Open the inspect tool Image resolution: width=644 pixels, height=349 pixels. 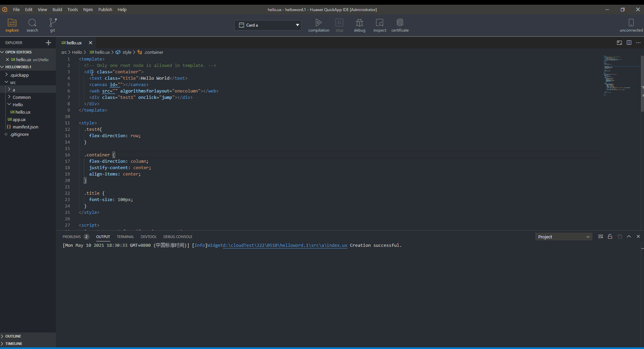[380, 25]
